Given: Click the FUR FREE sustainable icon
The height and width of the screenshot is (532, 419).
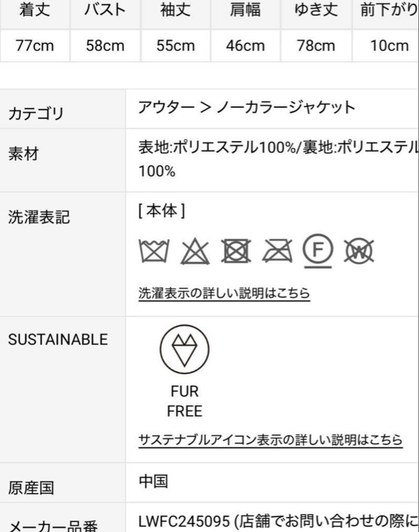Looking at the screenshot, I should pos(184,349).
